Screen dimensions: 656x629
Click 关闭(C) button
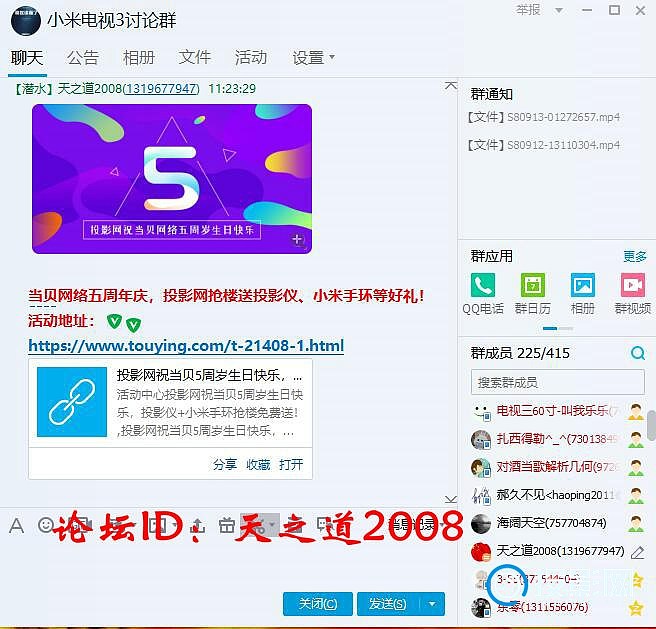pyautogui.click(x=318, y=604)
